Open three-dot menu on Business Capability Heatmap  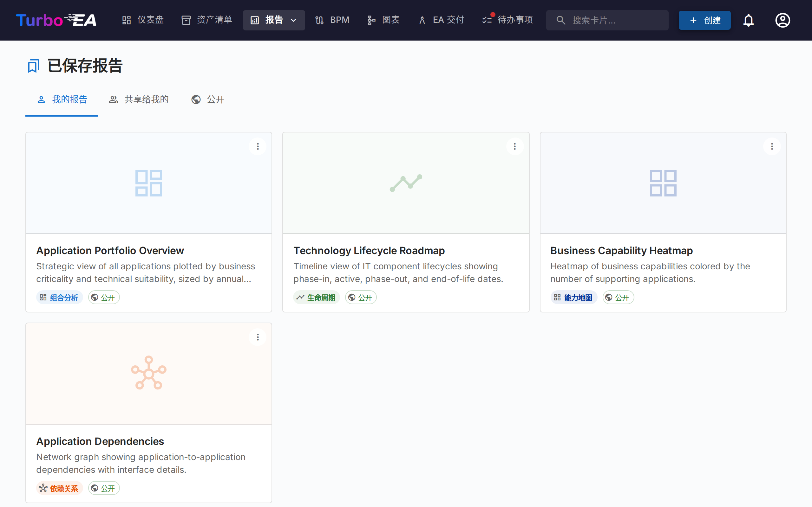click(x=772, y=146)
